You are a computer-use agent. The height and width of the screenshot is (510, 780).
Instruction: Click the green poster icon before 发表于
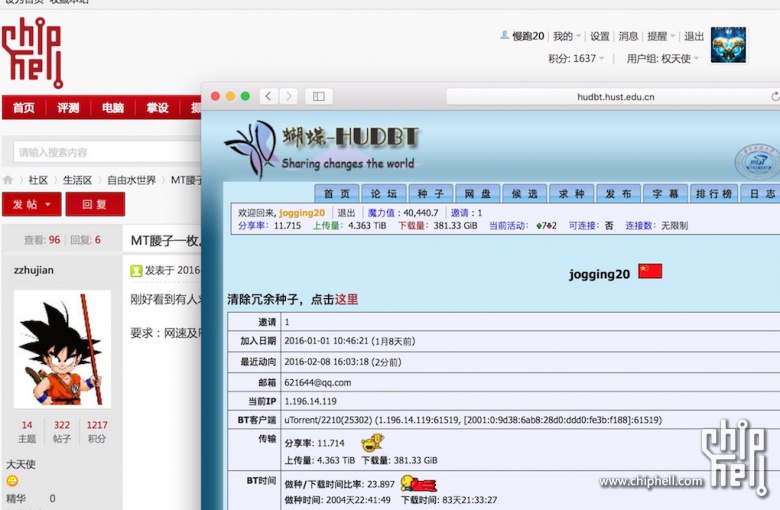(x=136, y=271)
